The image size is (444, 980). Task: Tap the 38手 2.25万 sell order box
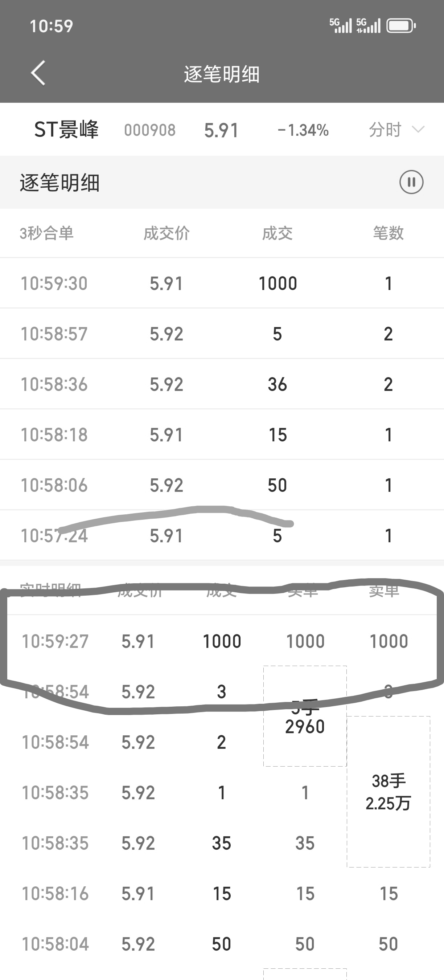pyautogui.click(x=388, y=792)
